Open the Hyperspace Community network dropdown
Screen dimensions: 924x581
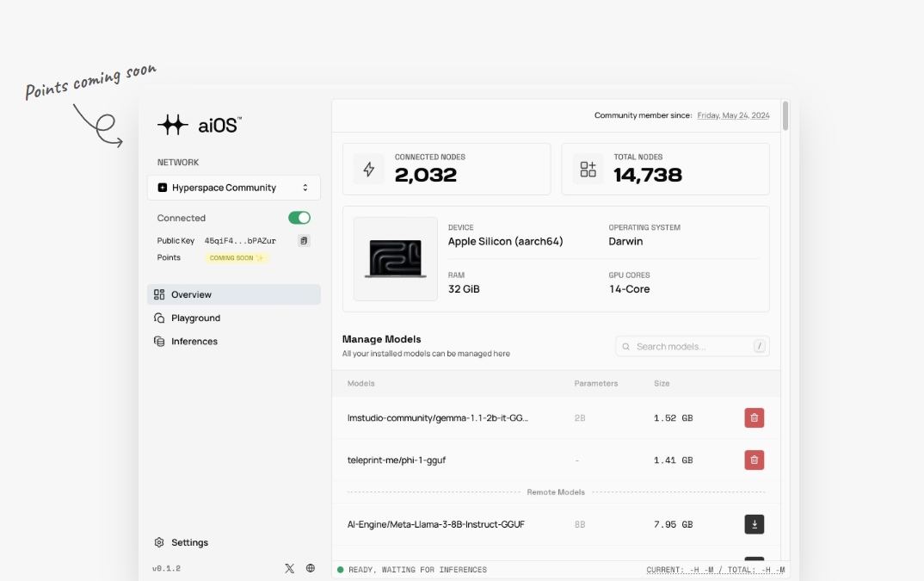233,188
